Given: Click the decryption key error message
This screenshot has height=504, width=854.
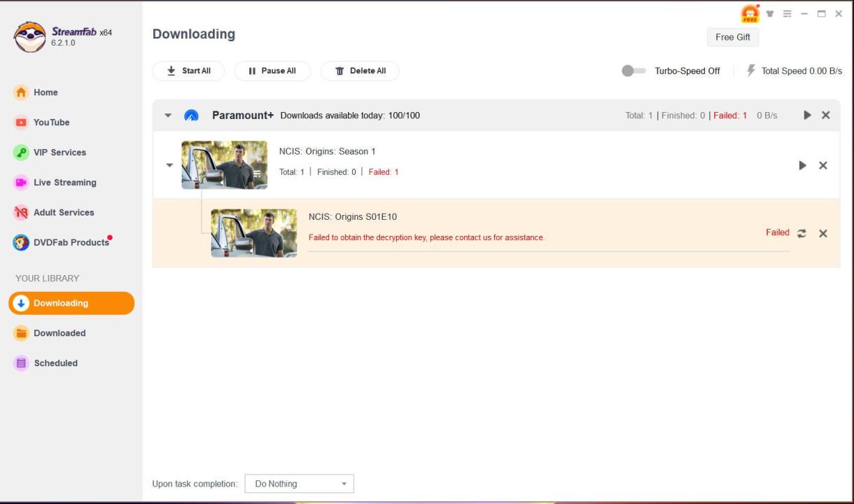Looking at the screenshot, I should pos(426,237).
